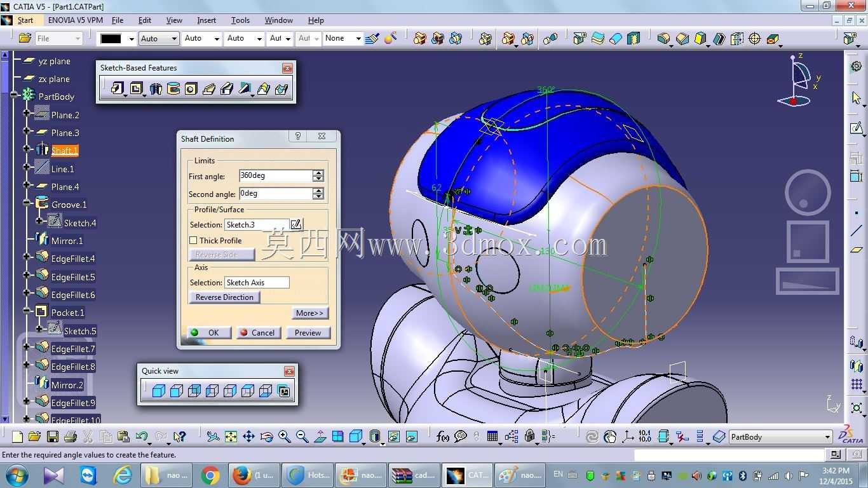This screenshot has height=488, width=868.
Task: Click the More>> button
Action: pos(310,313)
